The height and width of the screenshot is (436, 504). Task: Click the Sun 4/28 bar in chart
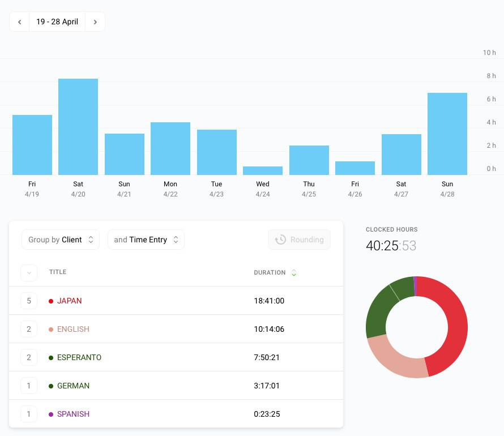coord(447,134)
